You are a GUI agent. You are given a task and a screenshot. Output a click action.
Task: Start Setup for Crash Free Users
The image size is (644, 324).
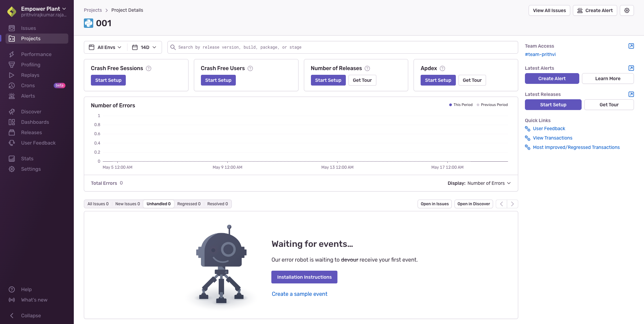click(218, 80)
